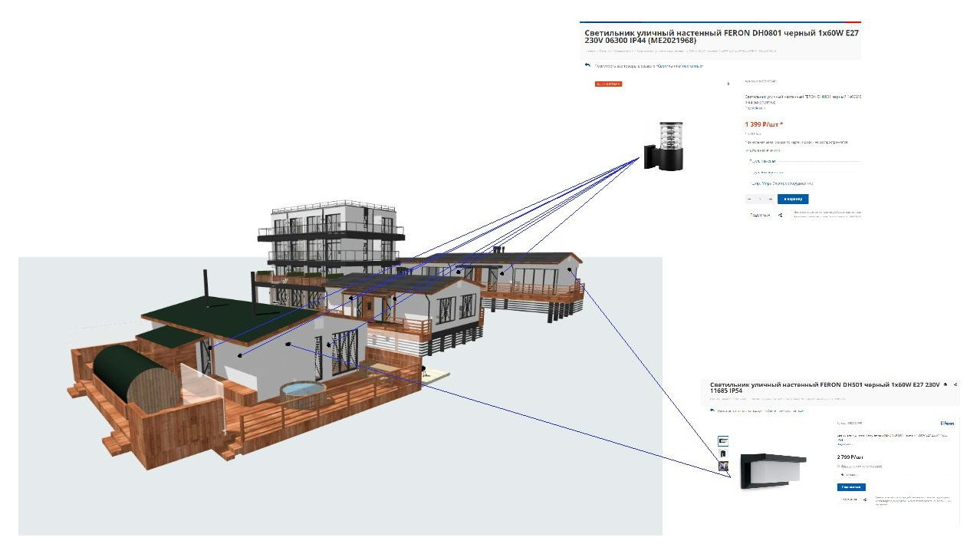
Task: Select the first DH501 product thumbnail
Action: [x=722, y=440]
